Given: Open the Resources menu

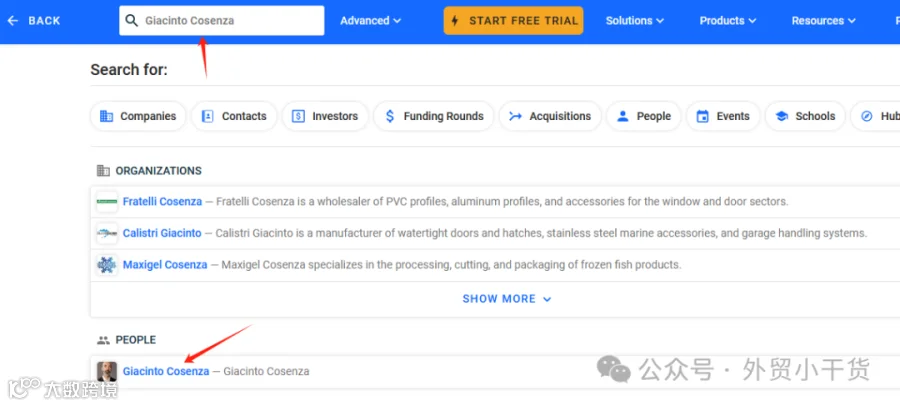Looking at the screenshot, I should [x=823, y=21].
